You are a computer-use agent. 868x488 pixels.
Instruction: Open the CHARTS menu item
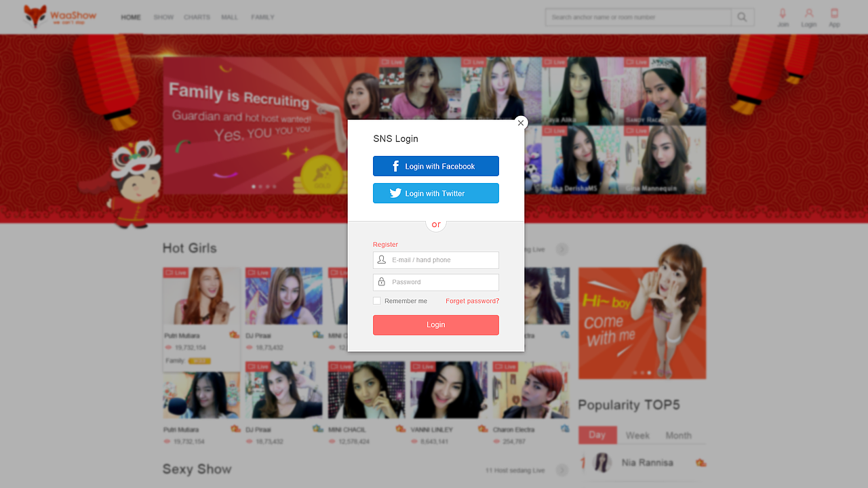tap(197, 17)
